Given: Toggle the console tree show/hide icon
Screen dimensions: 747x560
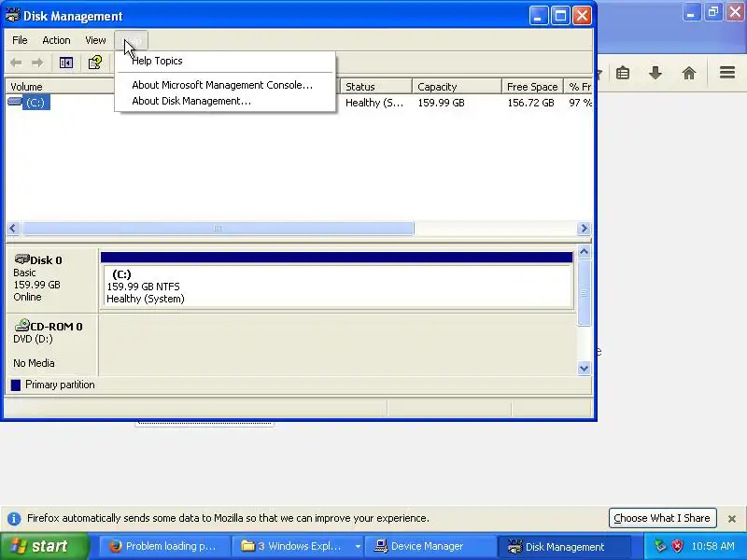Looking at the screenshot, I should pos(65,63).
